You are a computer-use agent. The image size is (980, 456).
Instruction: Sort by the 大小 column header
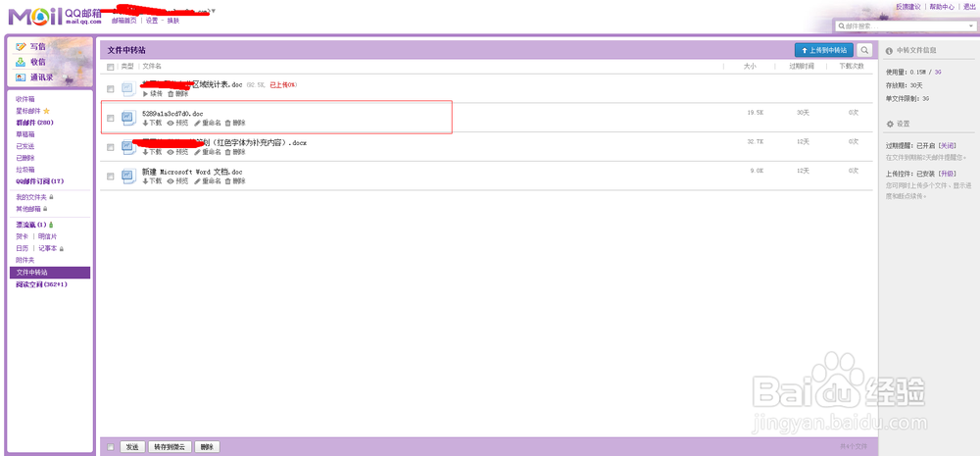click(x=750, y=67)
